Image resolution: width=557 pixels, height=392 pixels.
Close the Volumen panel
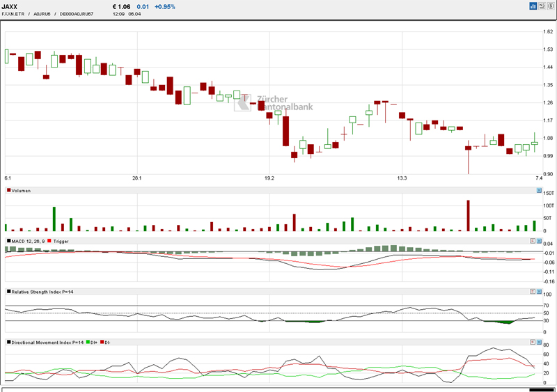pyautogui.click(x=539, y=190)
